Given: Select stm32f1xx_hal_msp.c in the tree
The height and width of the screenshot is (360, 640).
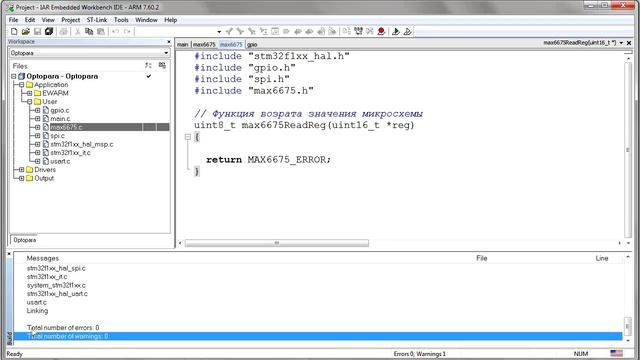Looking at the screenshot, I should coord(82,144).
